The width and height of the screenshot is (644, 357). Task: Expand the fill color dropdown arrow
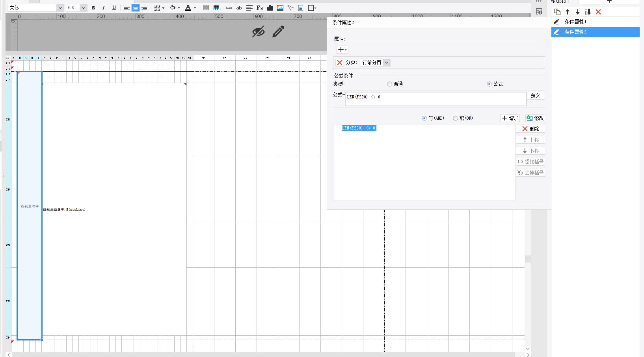[179, 8]
